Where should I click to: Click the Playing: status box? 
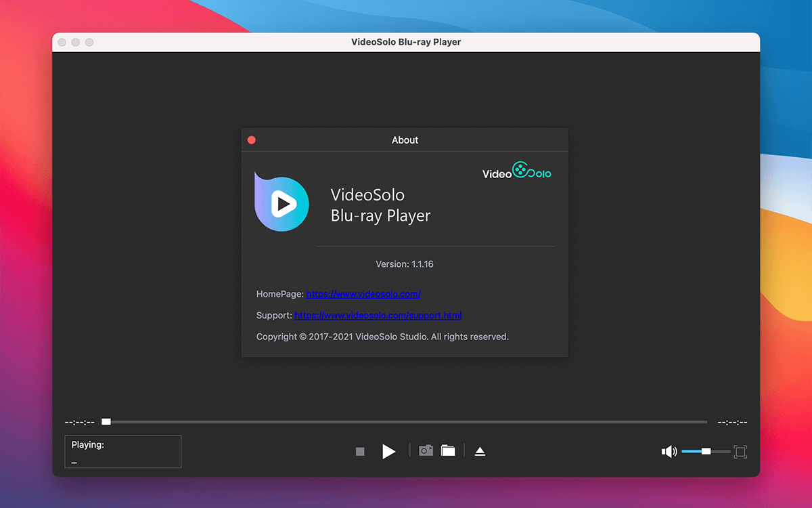[123, 452]
